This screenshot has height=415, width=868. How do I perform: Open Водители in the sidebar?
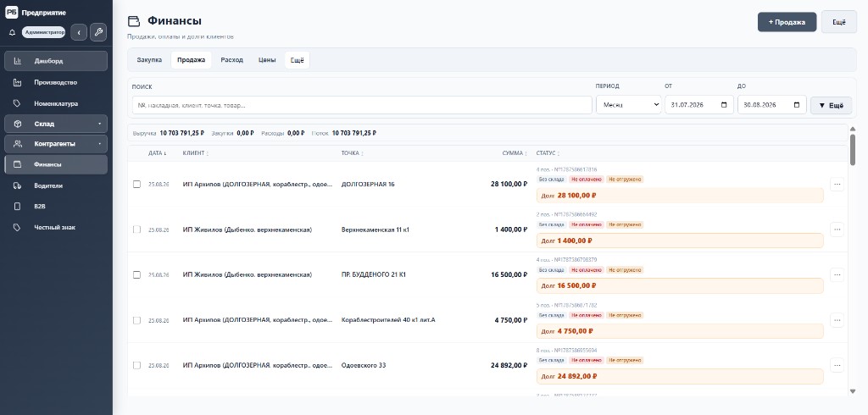tap(56, 186)
